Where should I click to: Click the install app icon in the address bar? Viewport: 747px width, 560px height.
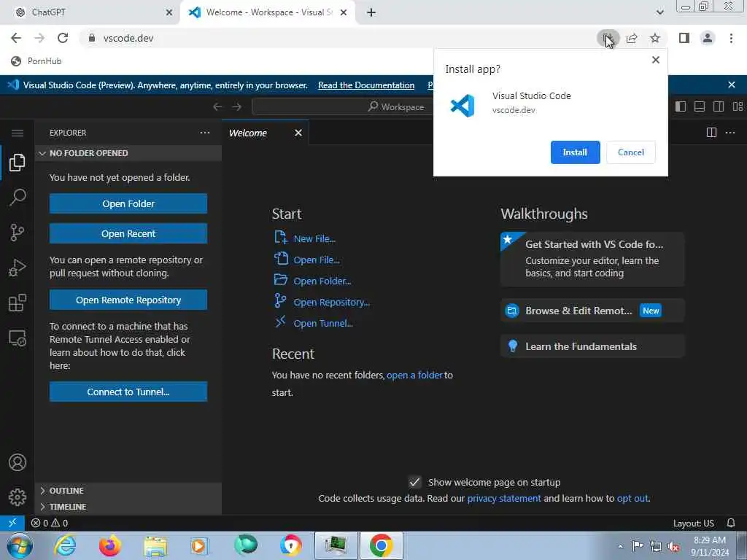tap(608, 38)
